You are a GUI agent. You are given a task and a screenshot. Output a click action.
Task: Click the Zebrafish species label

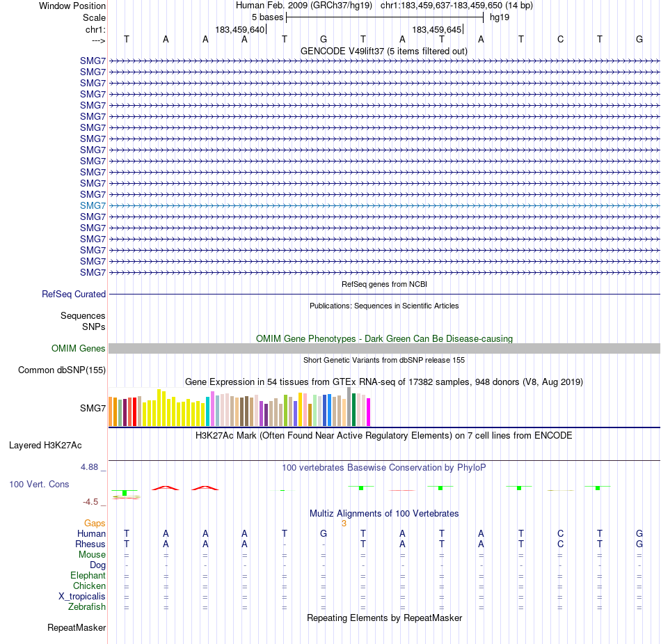87,606
